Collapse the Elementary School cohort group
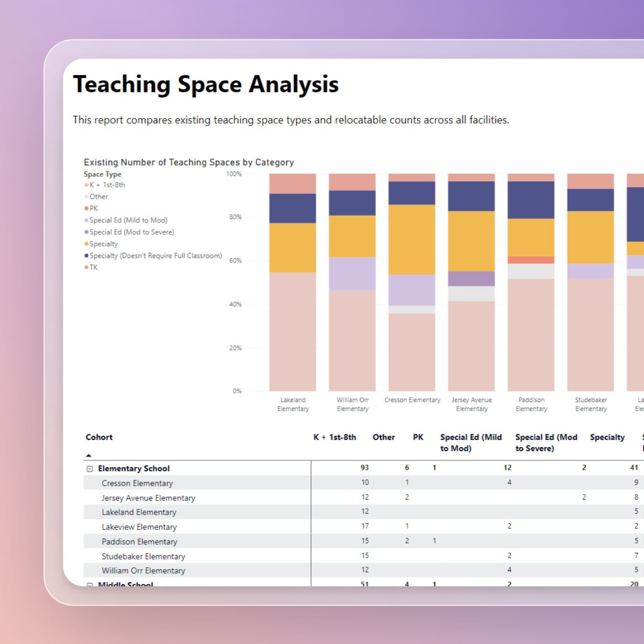This screenshot has width=644, height=644. point(90,469)
